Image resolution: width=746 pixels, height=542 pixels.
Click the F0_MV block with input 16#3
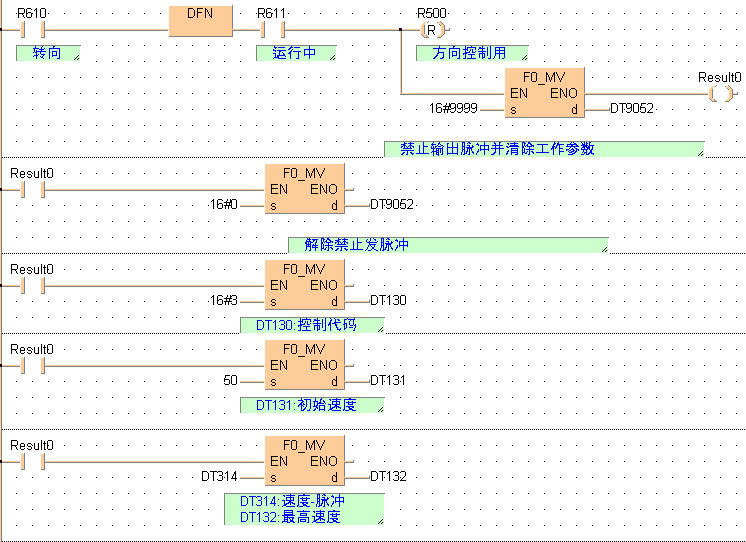pyautogui.click(x=304, y=286)
